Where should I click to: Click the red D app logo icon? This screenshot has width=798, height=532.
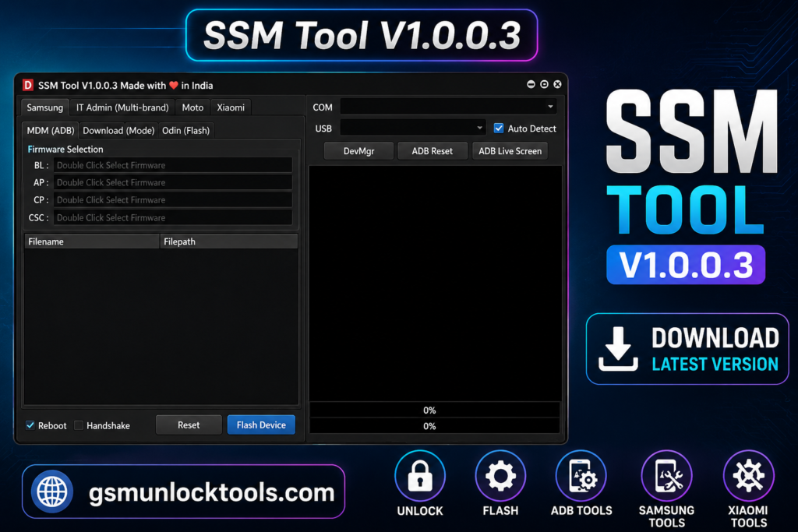click(x=28, y=85)
